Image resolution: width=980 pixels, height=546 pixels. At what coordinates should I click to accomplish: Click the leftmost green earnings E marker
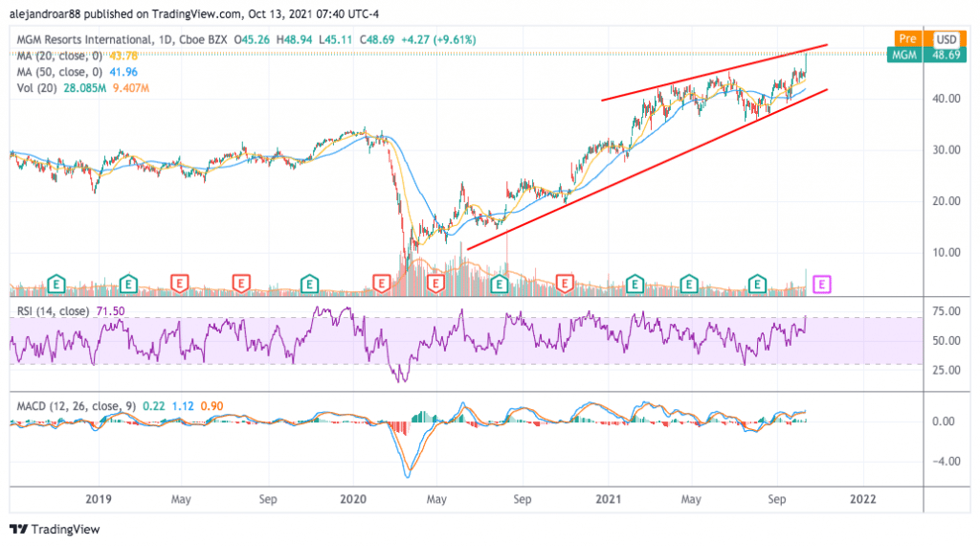(56, 284)
